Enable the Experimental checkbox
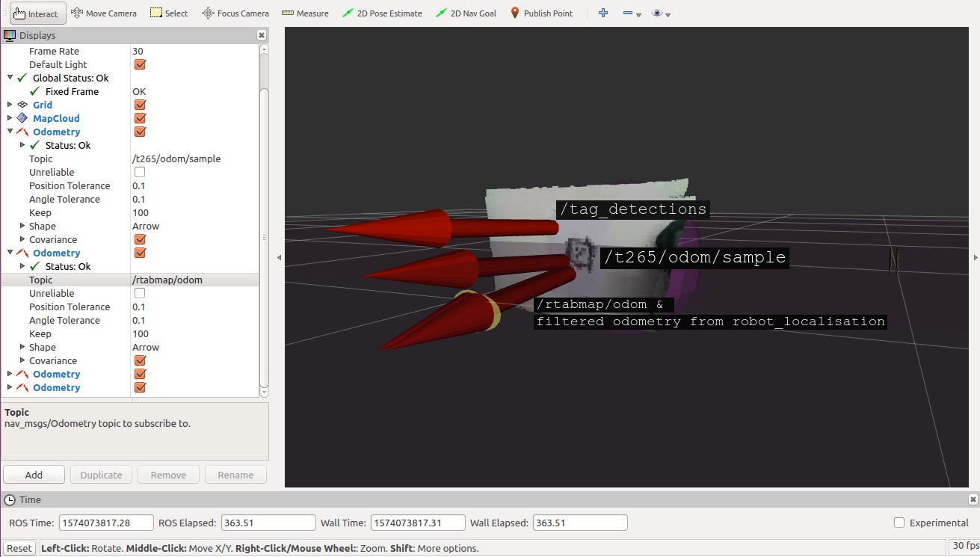980x557 pixels. pos(899,523)
